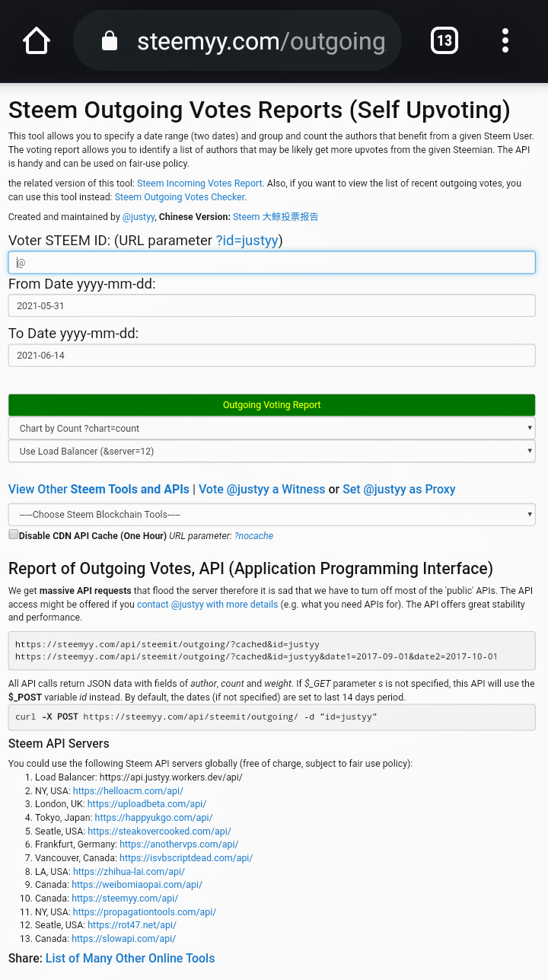Open the happyukgo.com Tokyo API link
548x980 pixels.
154,818
